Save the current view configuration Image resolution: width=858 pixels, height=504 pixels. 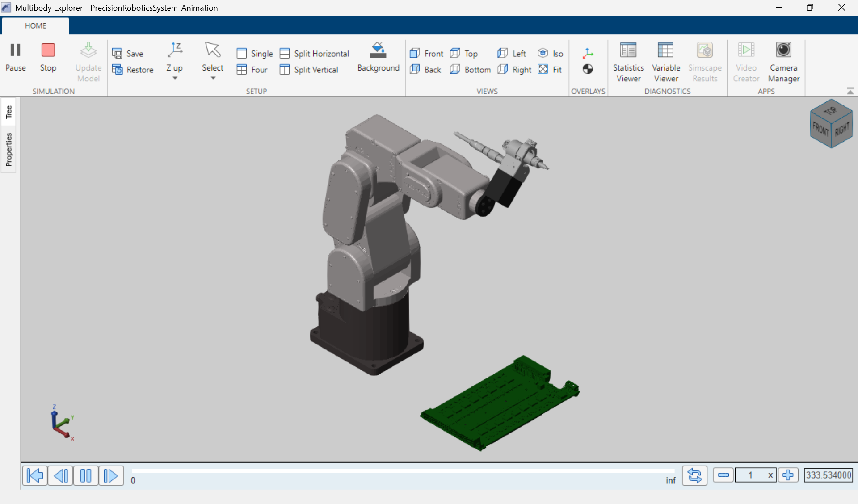[x=128, y=54]
